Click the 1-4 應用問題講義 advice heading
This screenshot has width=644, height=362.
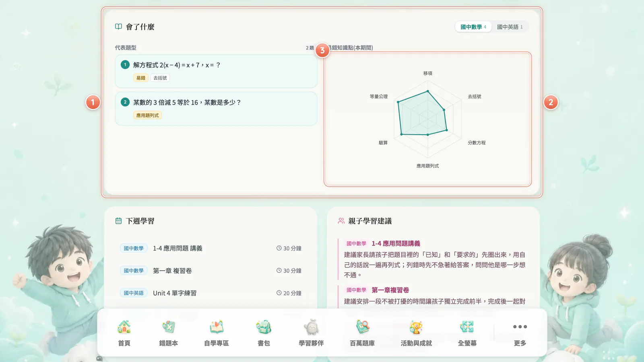tap(396, 243)
